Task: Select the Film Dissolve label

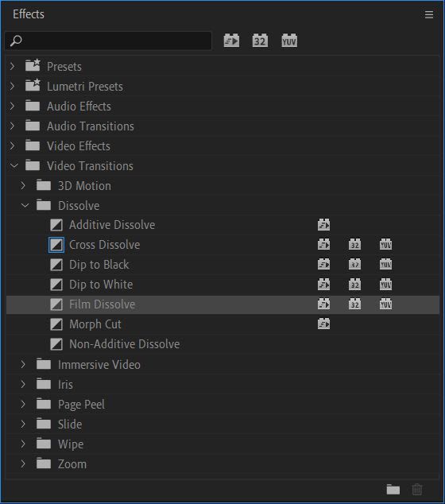Action: [103, 304]
